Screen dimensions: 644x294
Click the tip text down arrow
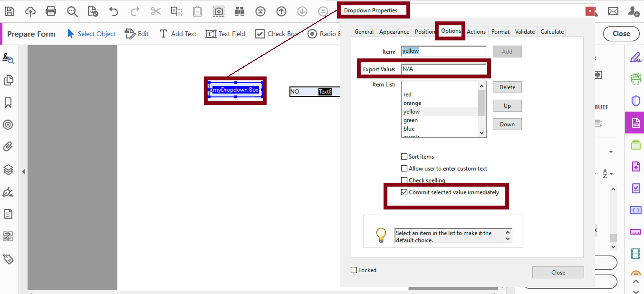[x=508, y=239]
